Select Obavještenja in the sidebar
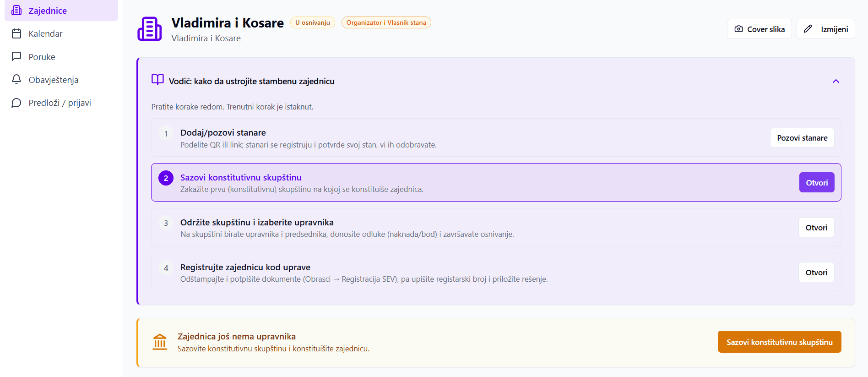This screenshot has width=868, height=377. [x=61, y=80]
